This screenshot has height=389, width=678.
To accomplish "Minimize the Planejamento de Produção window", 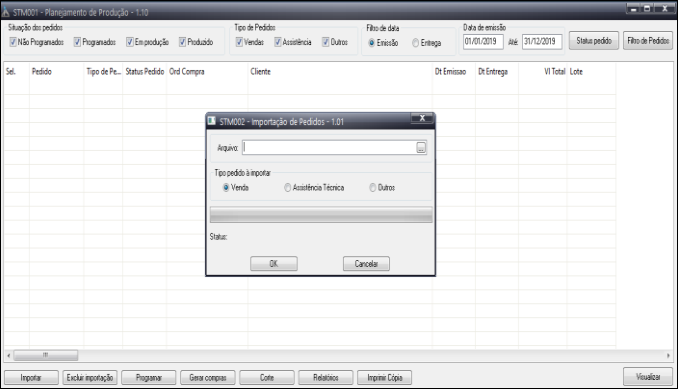I will (633, 8).
